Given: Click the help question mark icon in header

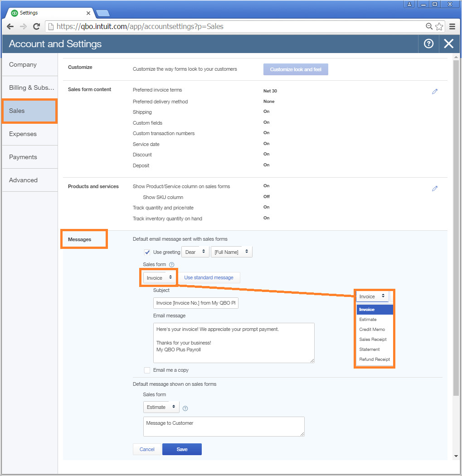Looking at the screenshot, I should coord(428,44).
